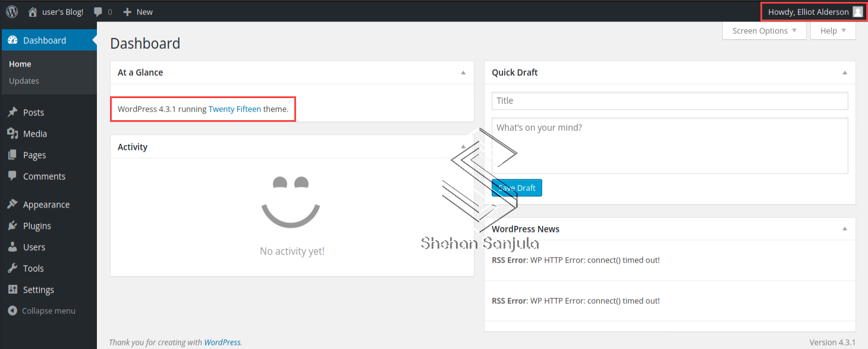Click the Save Draft button

pos(517,188)
